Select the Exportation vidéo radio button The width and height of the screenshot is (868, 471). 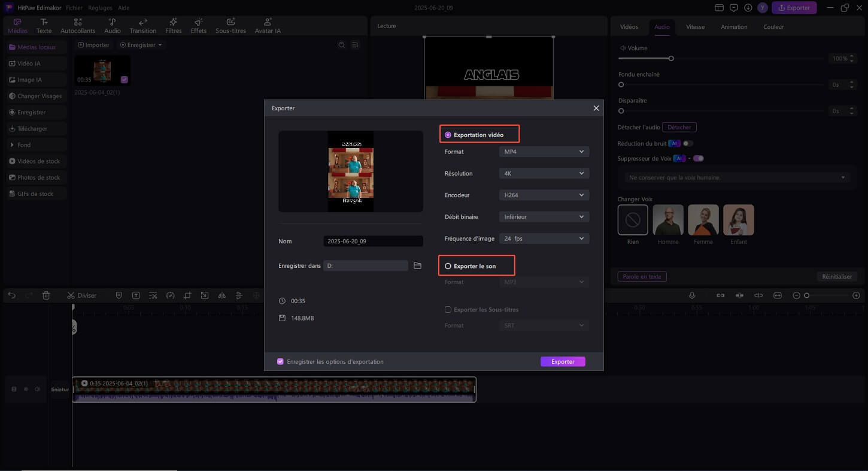(448, 135)
